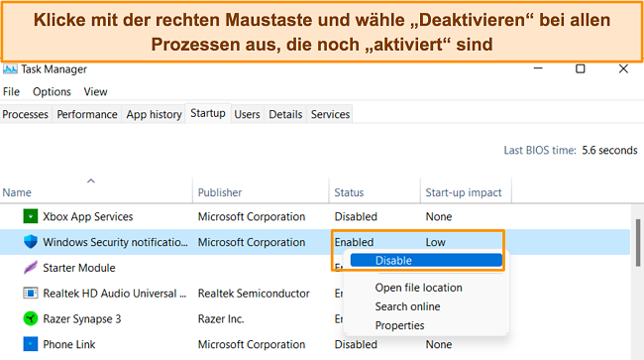Click Razer Inc. publisher cell
Viewport: 644px width, 360px height.
(221, 319)
